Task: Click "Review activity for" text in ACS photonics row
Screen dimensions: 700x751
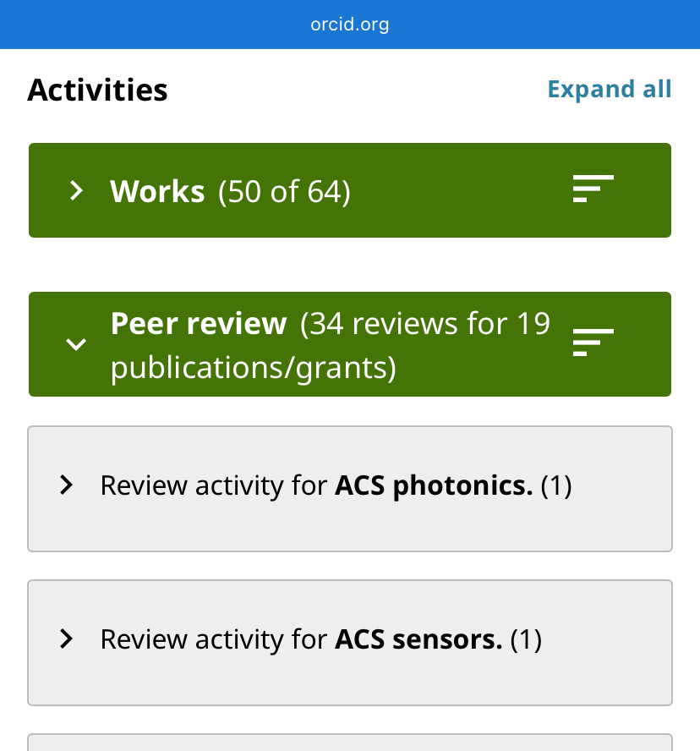Action: click(213, 485)
